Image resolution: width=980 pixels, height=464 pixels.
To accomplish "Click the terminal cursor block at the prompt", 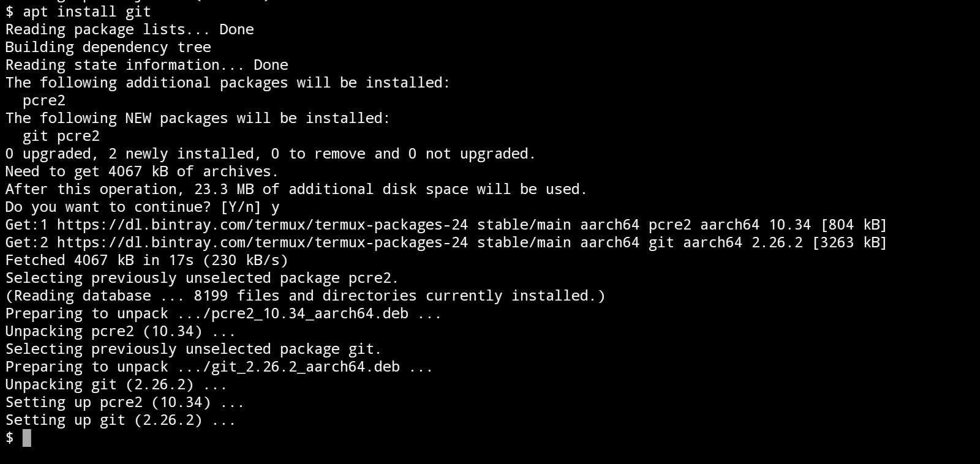I will [x=27, y=438].
